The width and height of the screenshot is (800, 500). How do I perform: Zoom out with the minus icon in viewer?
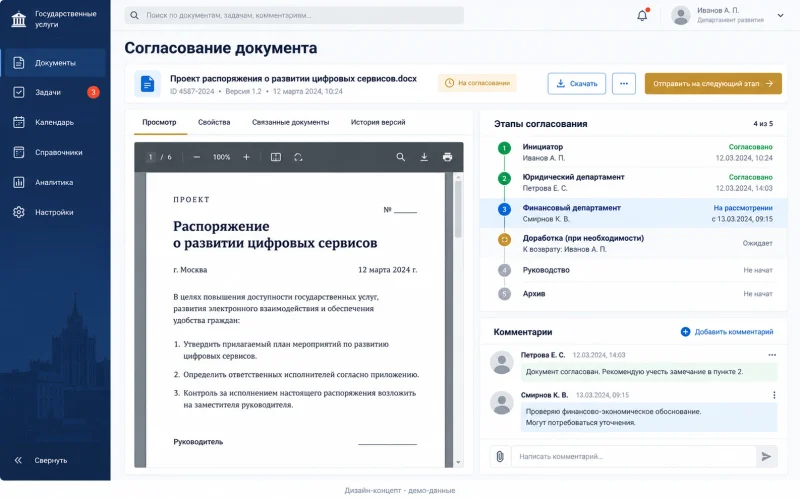point(196,157)
